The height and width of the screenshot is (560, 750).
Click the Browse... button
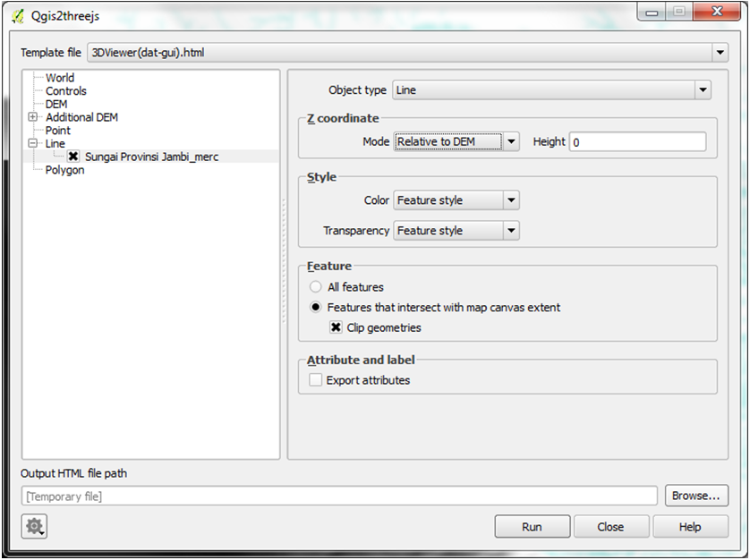point(696,496)
